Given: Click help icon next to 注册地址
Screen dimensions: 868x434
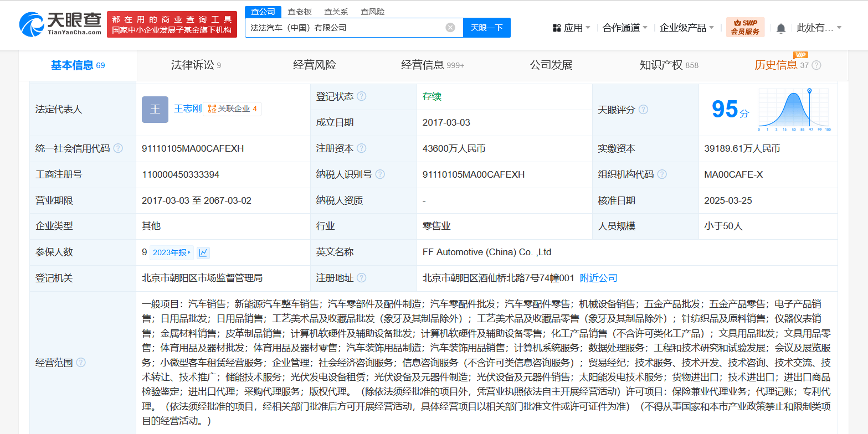Looking at the screenshot, I should [x=362, y=278].
